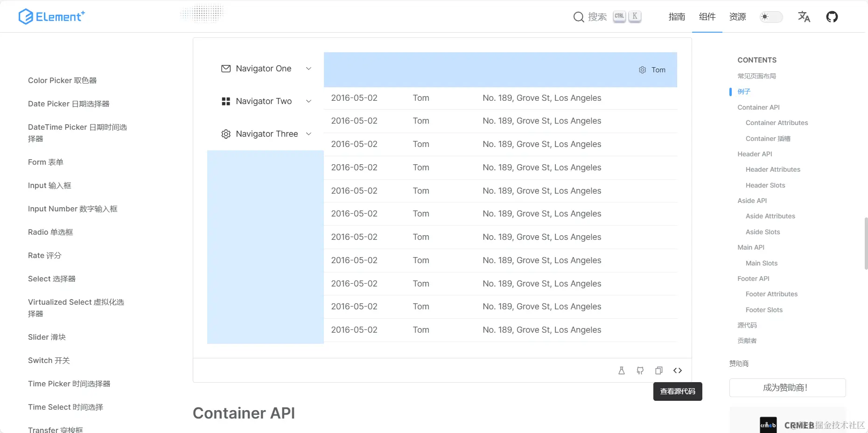Open Input 输入框 sidebar page
Viewport: 868px width, 433px height.
49,185
